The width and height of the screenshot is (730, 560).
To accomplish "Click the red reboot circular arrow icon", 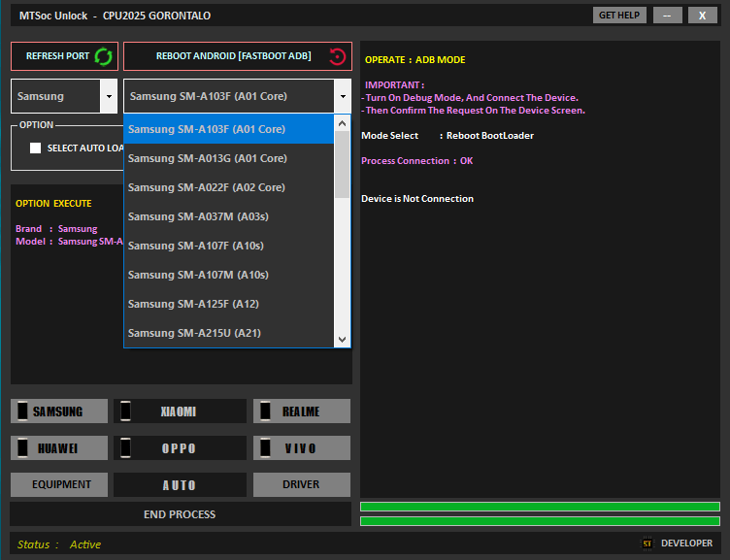I will tap(337, 57).
